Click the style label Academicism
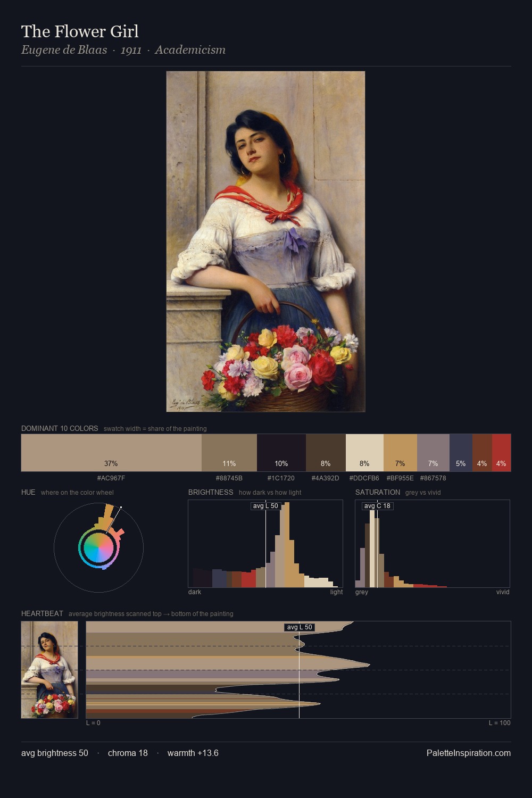532x798 pixels. (190, 50)
